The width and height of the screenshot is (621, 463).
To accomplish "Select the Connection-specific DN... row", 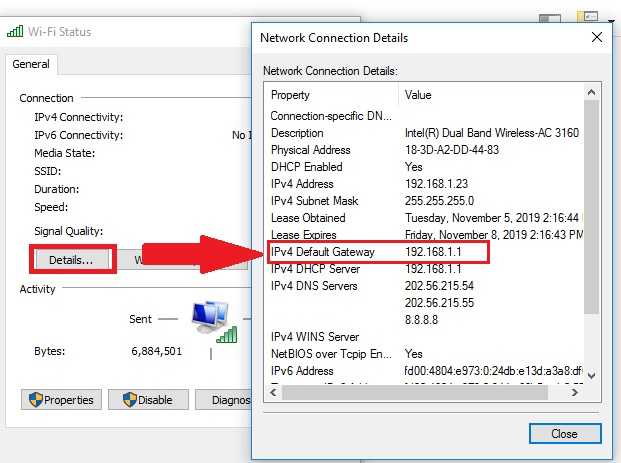I will click(x=425, y=116).
